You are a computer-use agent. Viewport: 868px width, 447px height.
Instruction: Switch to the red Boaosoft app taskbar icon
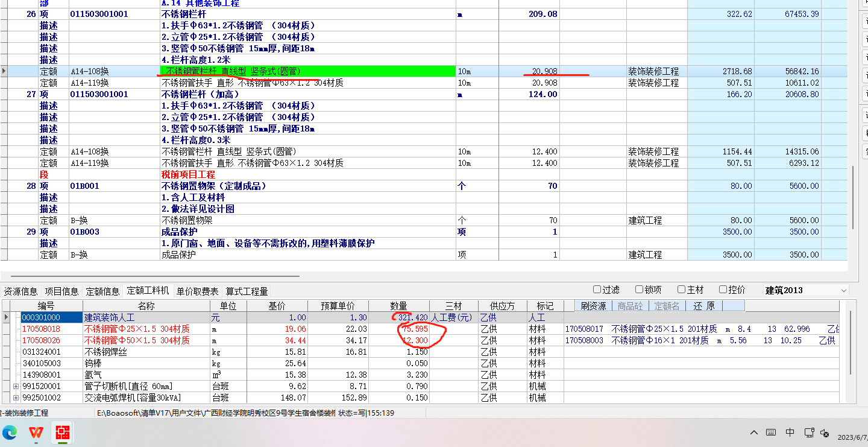63,433
